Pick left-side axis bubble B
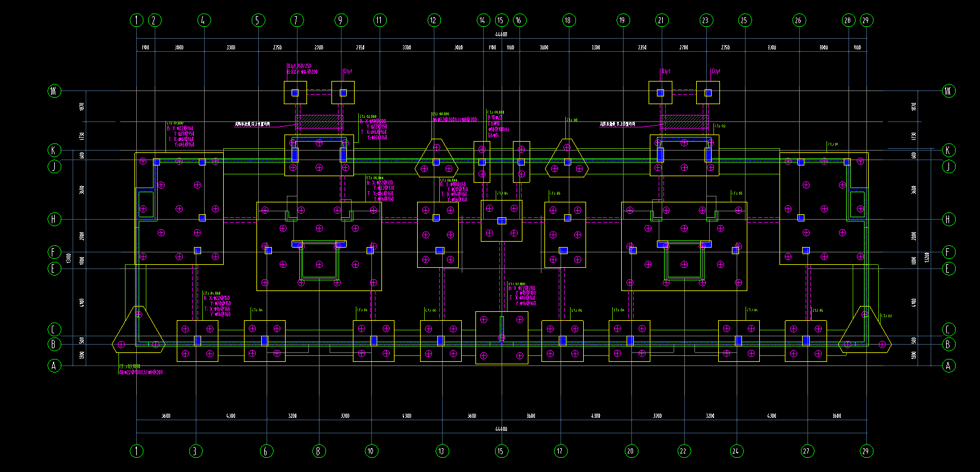 54,344
